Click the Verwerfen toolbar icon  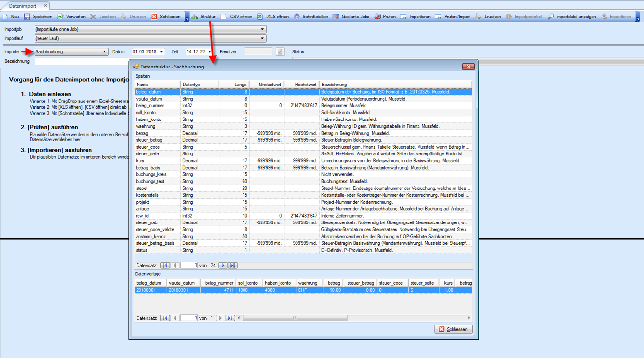[60, 17]
